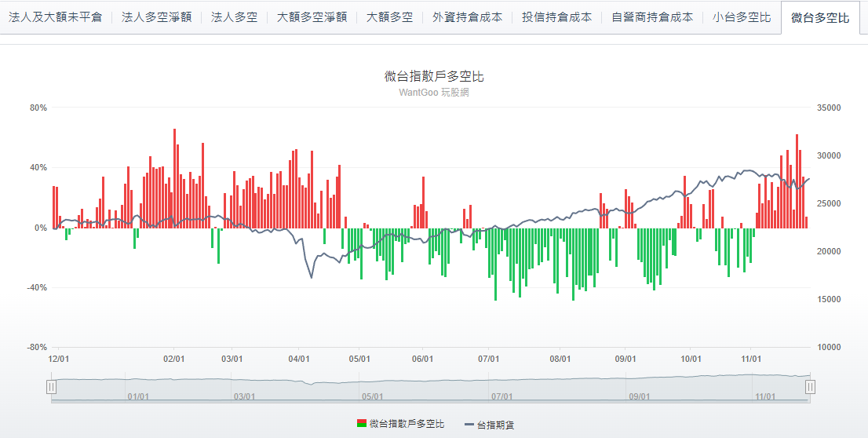Open the 法人及大額未平倉 tab
Viewport: 868px width, 438px height.
point(55,17)
